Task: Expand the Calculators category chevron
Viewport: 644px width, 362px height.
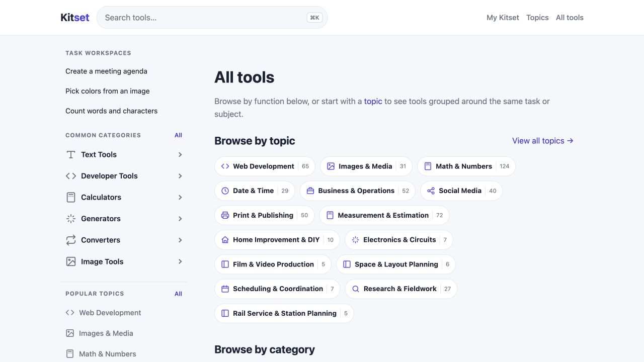Action: click(180, 198)
